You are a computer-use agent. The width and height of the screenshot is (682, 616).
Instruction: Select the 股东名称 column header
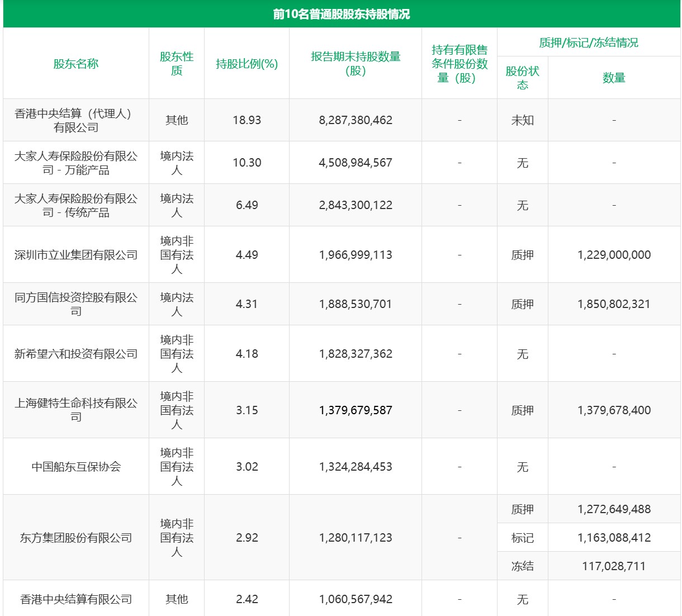pos(76,64)
